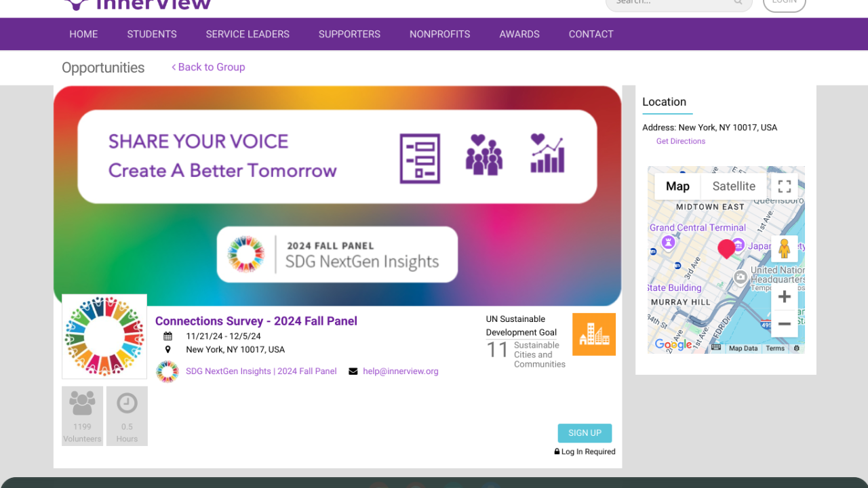This screenshot has height=488, width=868.
Task: Click the 0.5 hours value
Action: 127,427
